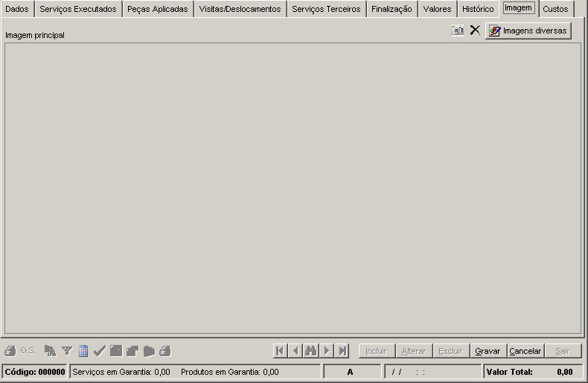Image resolution: width=588 pixels, height=383 pixels.
Task: Click Serviços em Garantia: 0,00 text
Action: (x=121, y=372)
